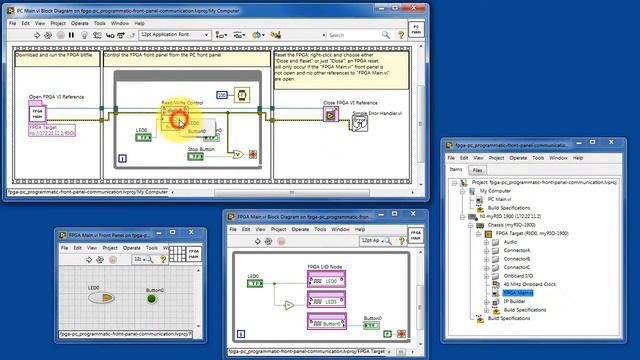
Task: Click Stop Button terminal in PC Main
Action: 196,156
